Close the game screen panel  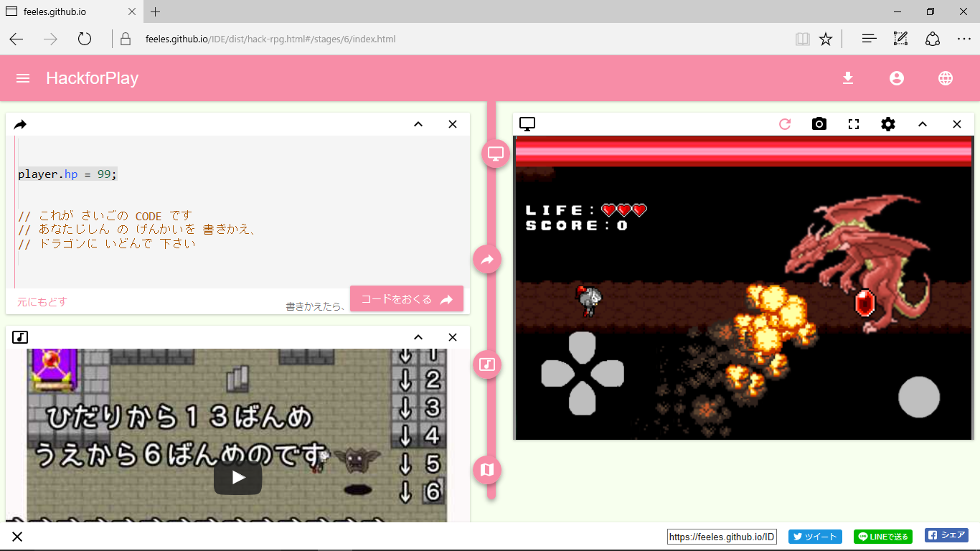[957, 124]
